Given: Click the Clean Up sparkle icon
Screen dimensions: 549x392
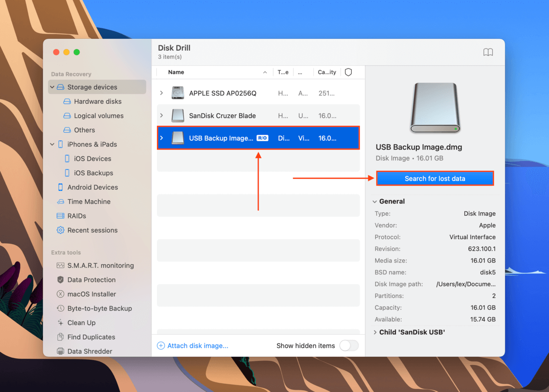Looking at the screenshot, I should click(60, 322).
